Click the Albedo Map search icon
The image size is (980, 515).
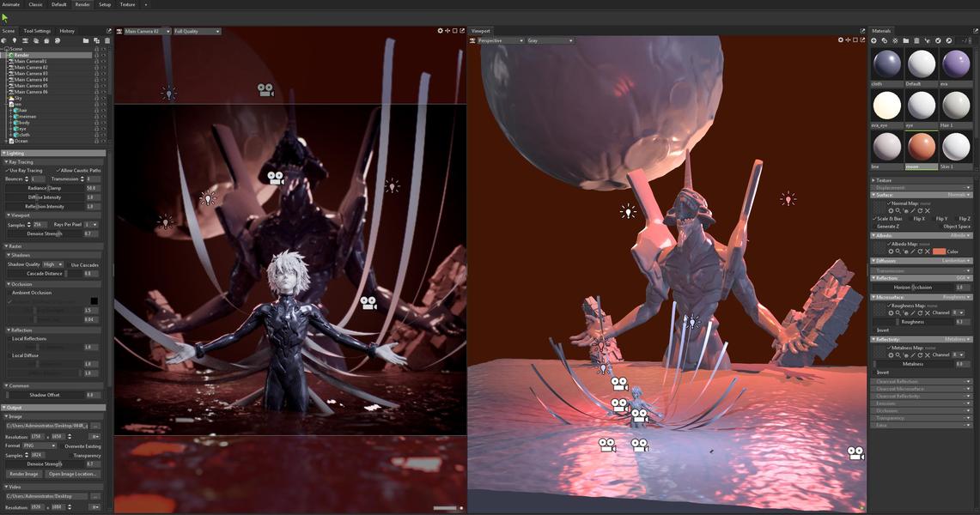tap(898, 251)
